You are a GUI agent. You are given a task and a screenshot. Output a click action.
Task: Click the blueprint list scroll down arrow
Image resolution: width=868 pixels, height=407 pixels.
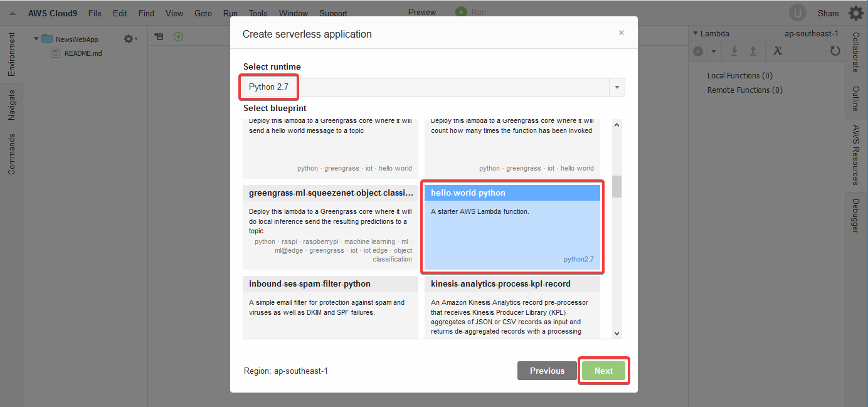(617, 334)
